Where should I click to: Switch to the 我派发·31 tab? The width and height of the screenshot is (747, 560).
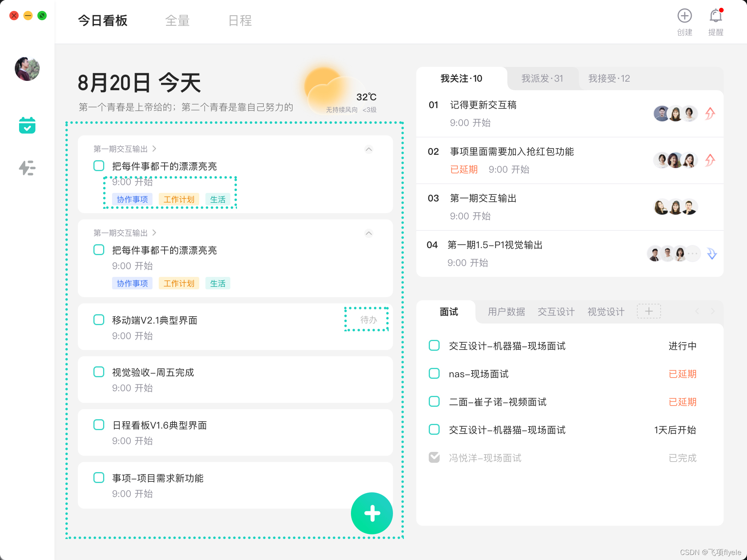[x=542, y=78]
